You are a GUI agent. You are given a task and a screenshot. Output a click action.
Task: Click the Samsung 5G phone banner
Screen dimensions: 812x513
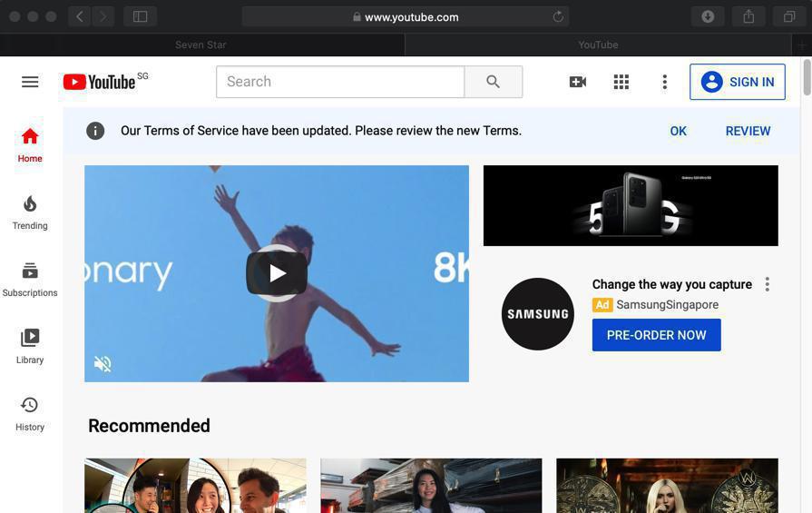(631, 206)
